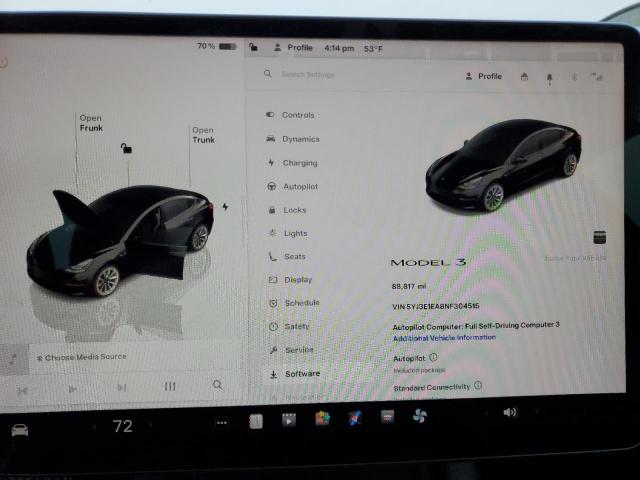Open the Lights settings

[288, 233]
